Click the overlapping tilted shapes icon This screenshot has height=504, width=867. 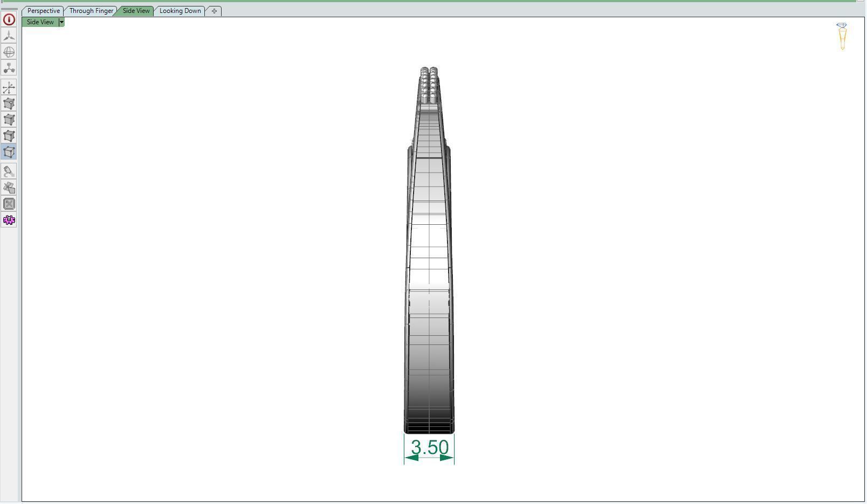pos(9,188)
